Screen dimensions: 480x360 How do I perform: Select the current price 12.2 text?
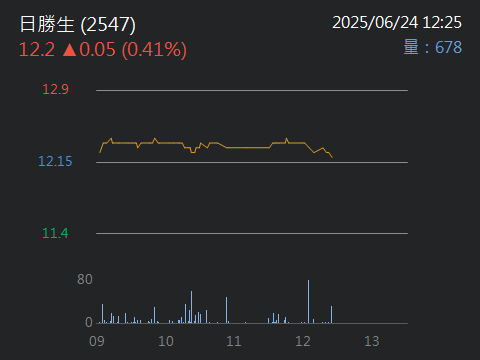(37, 49)
